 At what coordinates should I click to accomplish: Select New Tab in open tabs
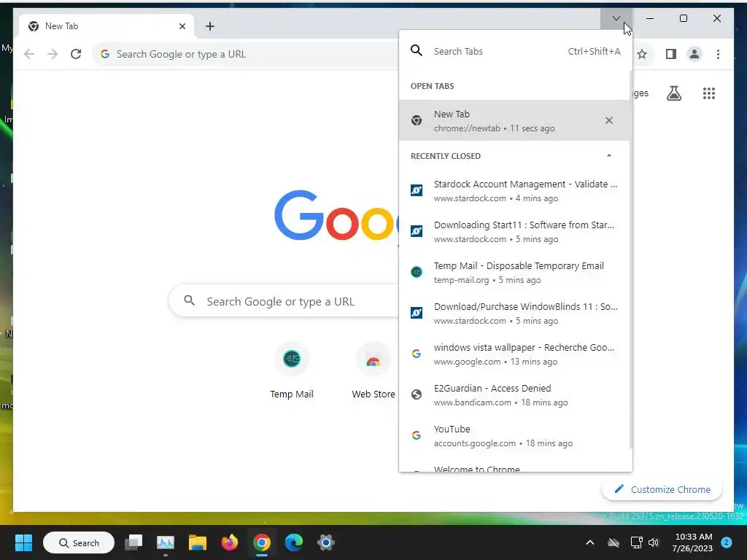514,120
